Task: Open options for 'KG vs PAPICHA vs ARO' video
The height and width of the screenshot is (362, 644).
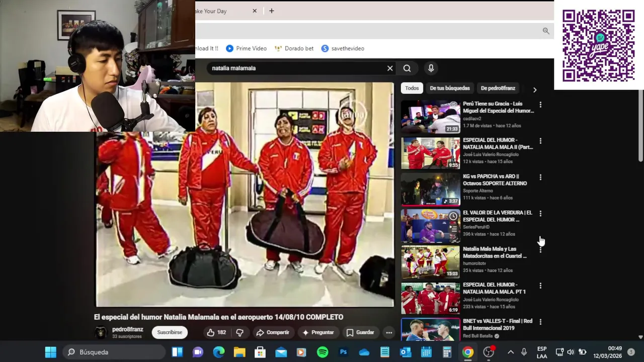Action: [540, 177]
